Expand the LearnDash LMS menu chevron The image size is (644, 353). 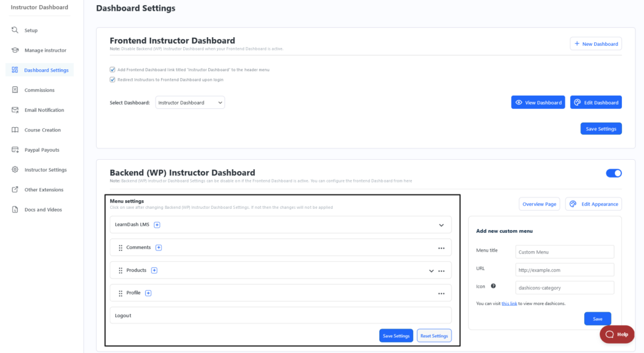coord(441,225)
